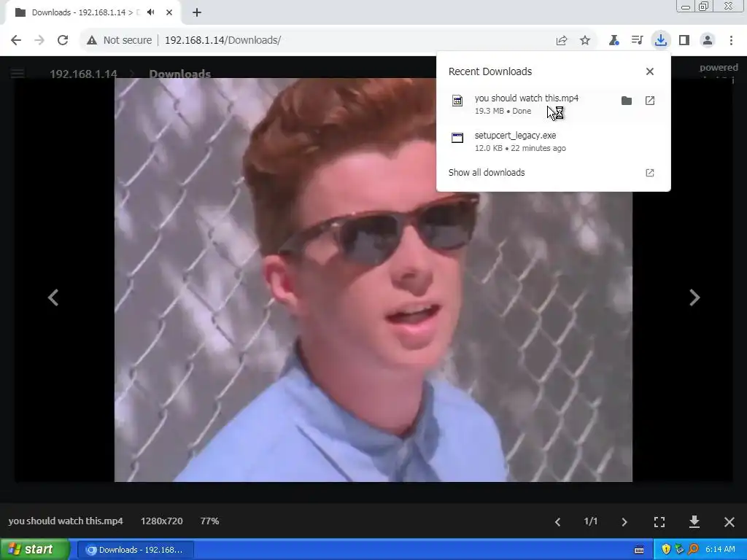Viewport: 747px width, 560px height.
Task: Reload the Downloads page
Action: click(63, 40)
